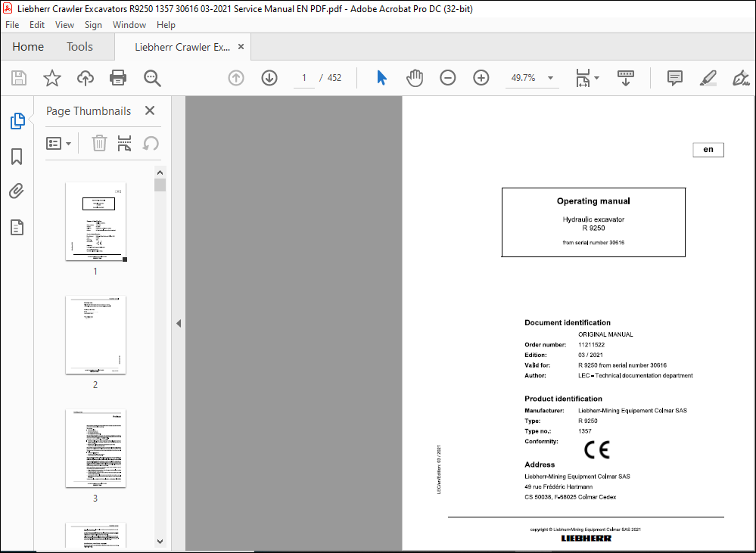Activate the Selection arrow tool
756x553 pixels.
(381, 78)
